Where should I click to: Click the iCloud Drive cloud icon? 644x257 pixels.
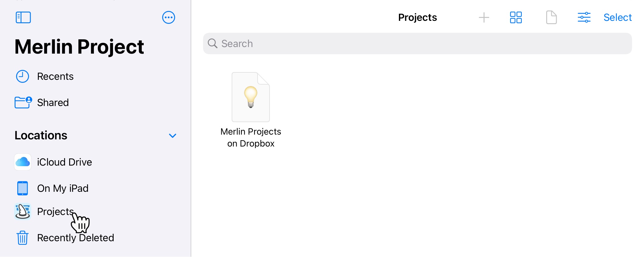22,162
